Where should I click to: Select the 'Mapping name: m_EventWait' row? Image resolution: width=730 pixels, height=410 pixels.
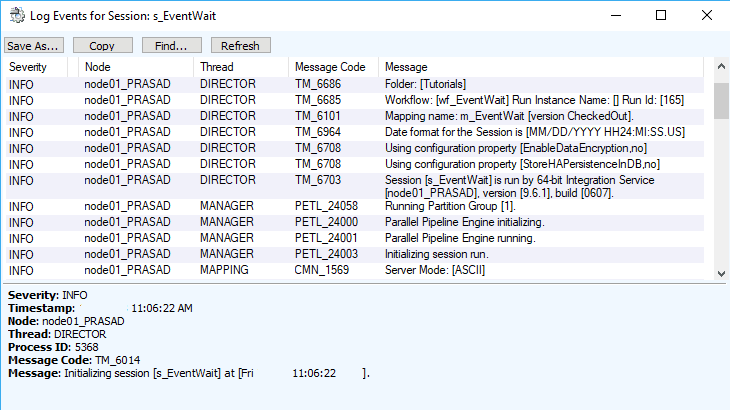pyautogui.click(x=354, y=116)
